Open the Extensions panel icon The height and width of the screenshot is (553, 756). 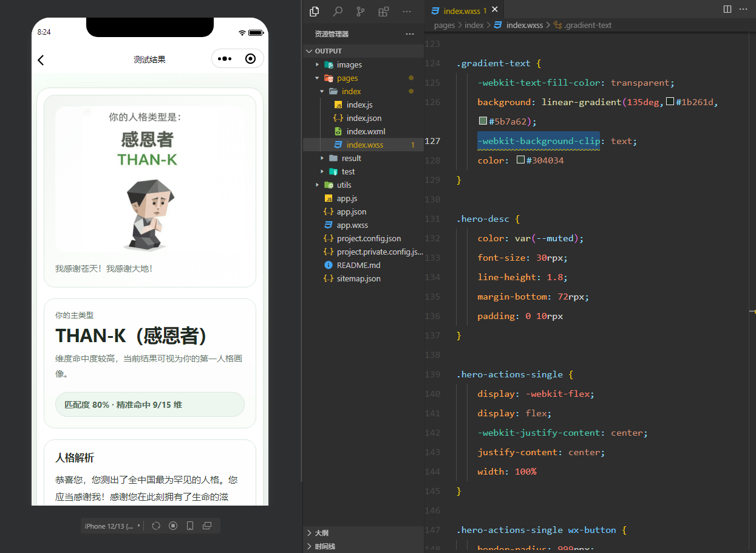click(x=384, y=11)
